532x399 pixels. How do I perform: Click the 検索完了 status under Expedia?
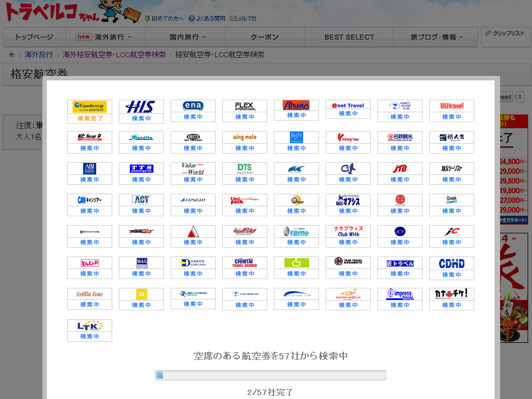click(90, 118)
